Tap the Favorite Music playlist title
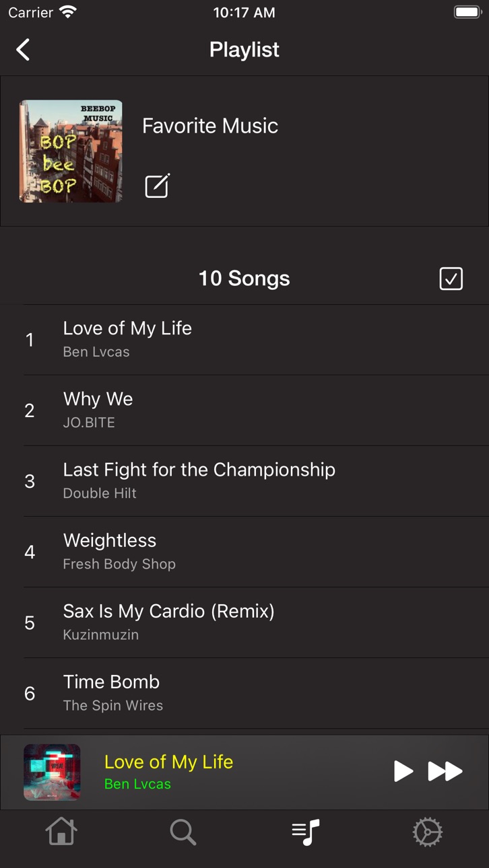This screenshot has height=868, width=489. pos(210,126)
